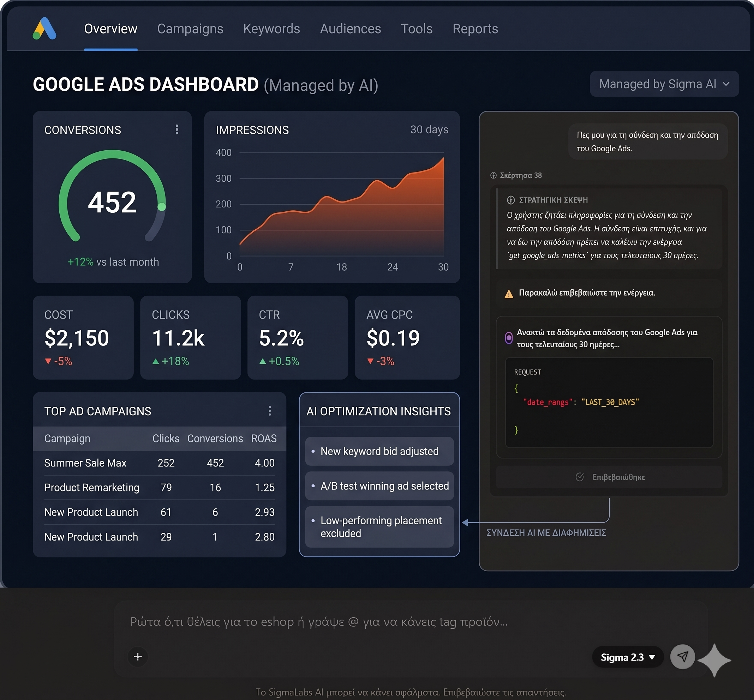Open the Conversions card three-dot menu
Viewport: 754px width, 700px height.
tap(177, 129)
